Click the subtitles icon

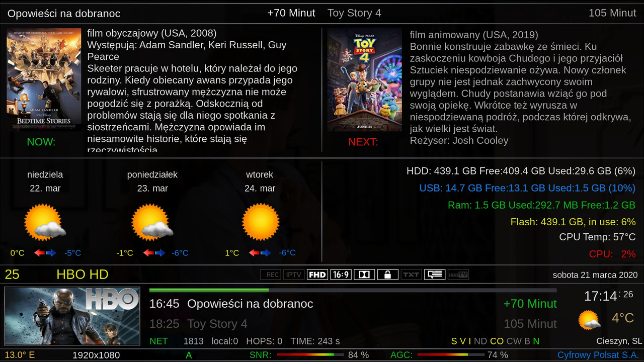click(434, 275)
